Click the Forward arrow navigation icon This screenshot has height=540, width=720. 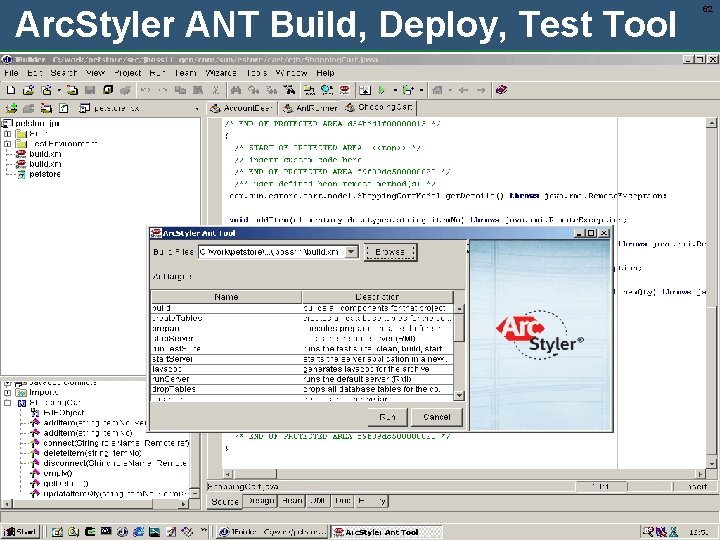tap(481, 90)
